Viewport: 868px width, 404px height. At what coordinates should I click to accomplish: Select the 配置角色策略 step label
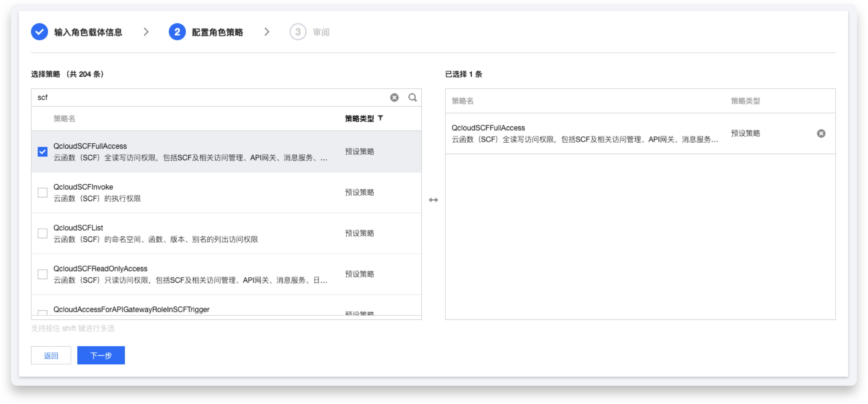tap(217, 32)
